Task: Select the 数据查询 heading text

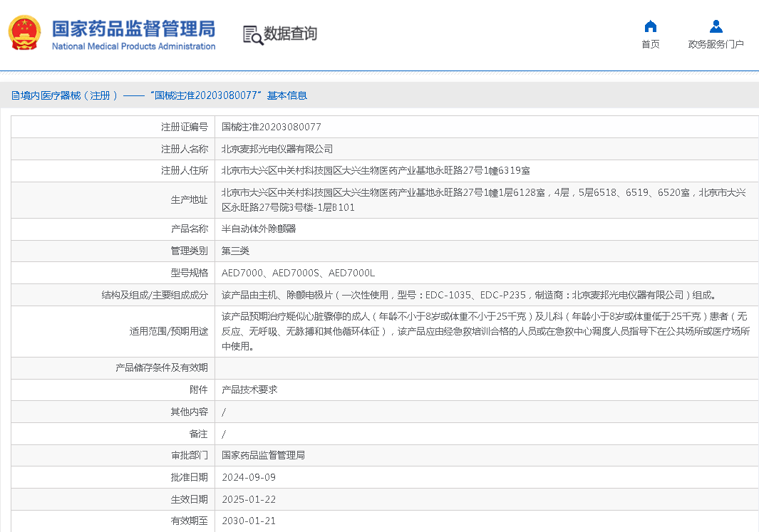Action: click(290, 33)
